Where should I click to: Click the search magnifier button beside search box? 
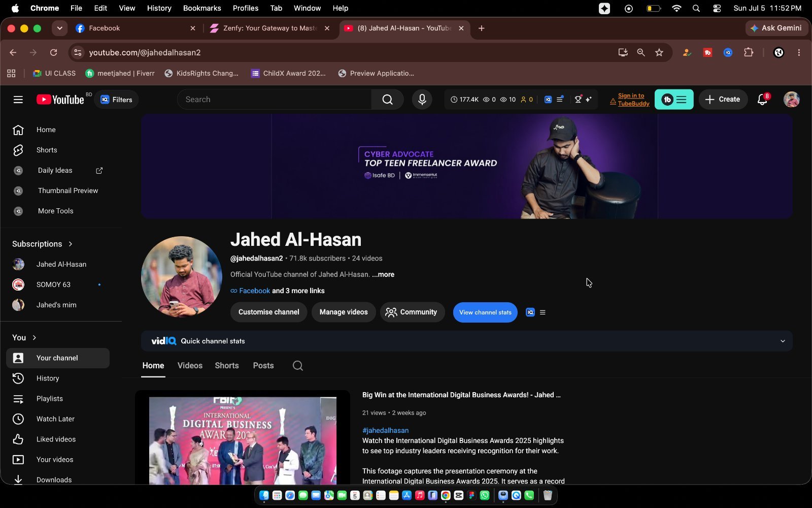pyautogui.click(x=388, y=100)
